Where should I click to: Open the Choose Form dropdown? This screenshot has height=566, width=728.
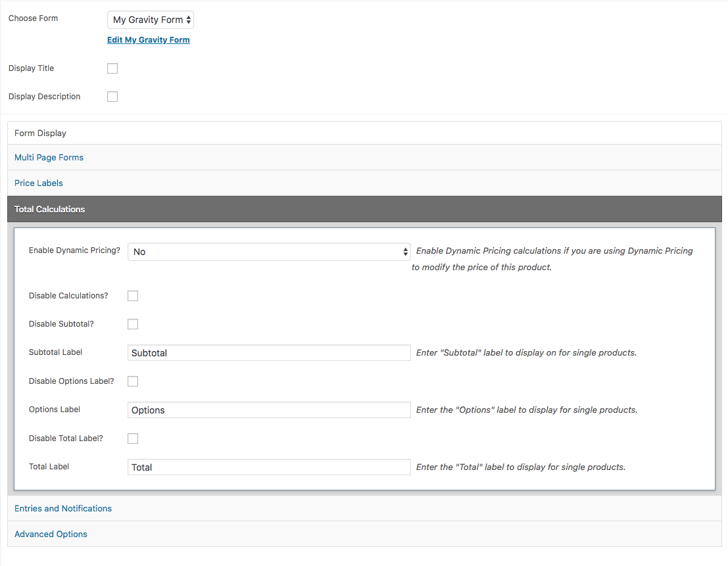click(x=151, y=20)
